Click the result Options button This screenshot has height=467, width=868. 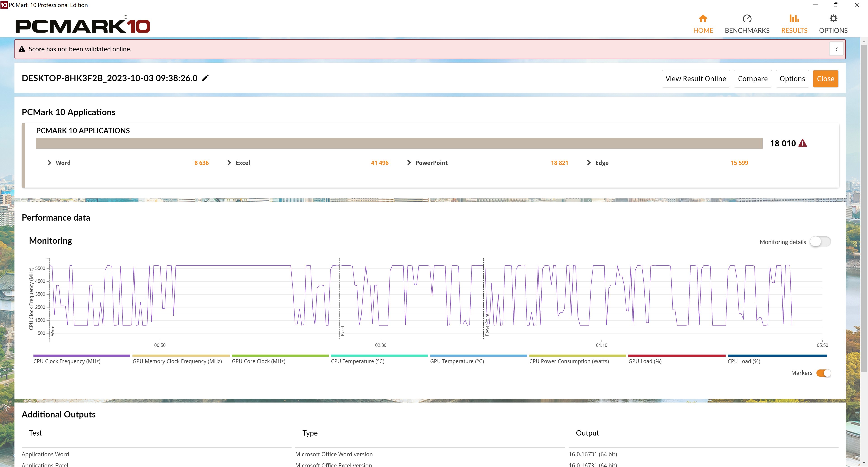tap(792, 79)
